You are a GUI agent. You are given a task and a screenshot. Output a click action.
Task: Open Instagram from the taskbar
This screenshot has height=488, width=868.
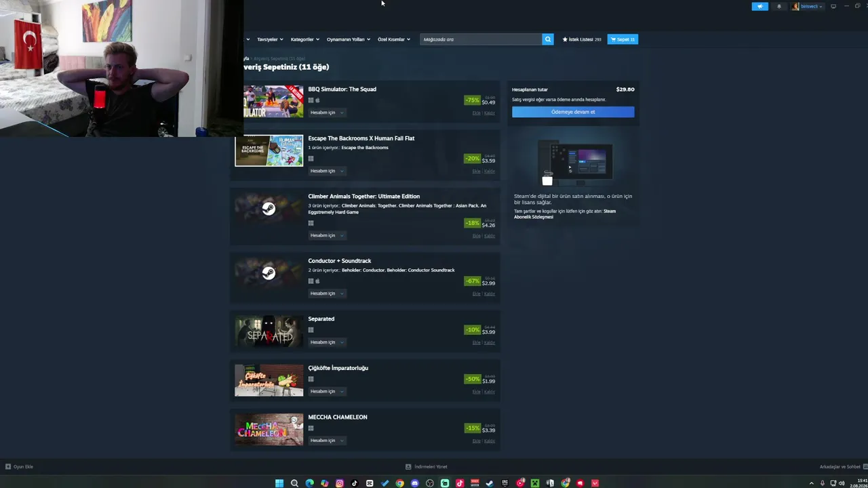tap(340, 483)
